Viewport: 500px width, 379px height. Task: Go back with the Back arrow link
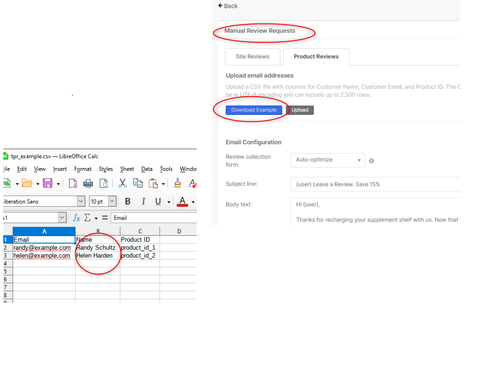pyautogui.click(x=228, y=6)
